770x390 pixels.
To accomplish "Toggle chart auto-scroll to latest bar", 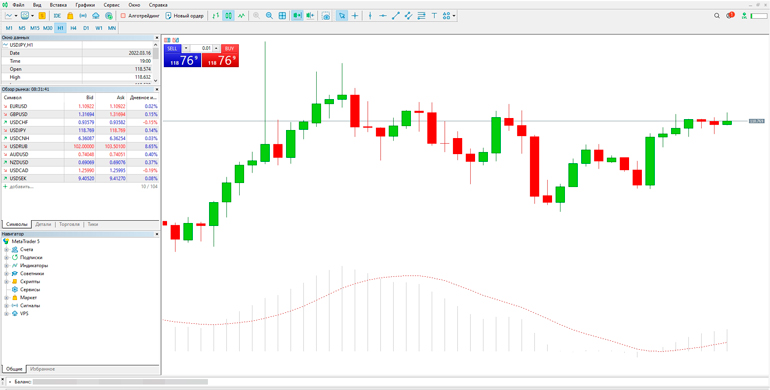I will (x=297, y=16).
